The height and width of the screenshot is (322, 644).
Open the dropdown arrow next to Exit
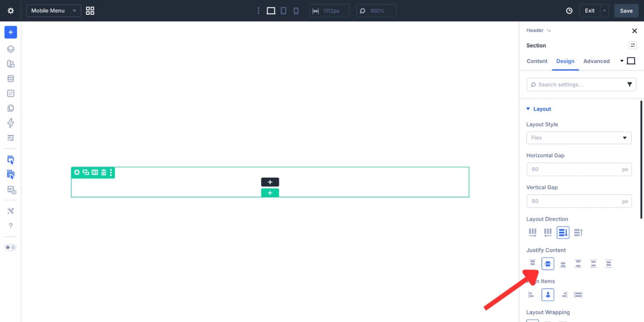tap(604, 11)
